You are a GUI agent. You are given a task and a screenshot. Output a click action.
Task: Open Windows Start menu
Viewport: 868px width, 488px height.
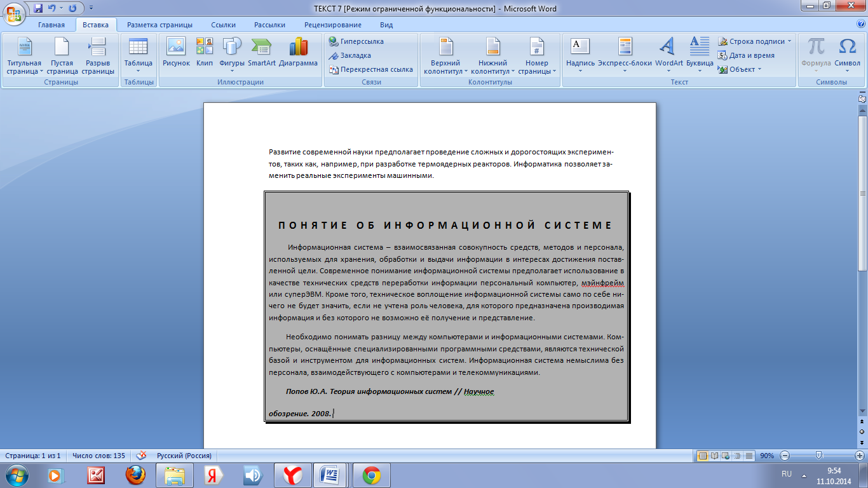coord(16,475)
